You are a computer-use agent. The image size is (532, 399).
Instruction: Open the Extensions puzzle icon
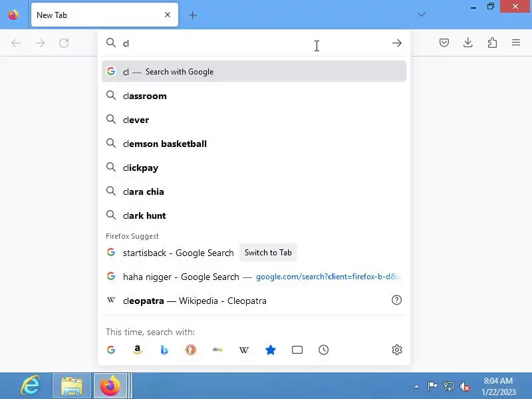[492, 43]
